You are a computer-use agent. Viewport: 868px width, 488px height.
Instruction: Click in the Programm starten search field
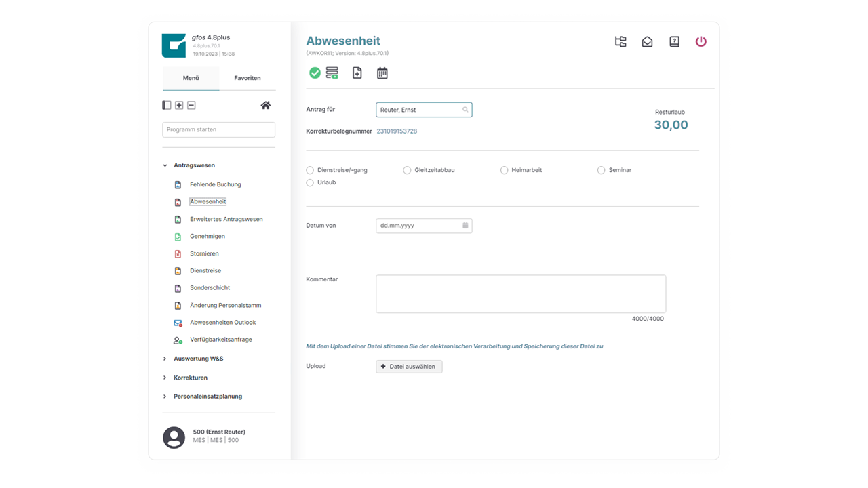coord(219,129)
